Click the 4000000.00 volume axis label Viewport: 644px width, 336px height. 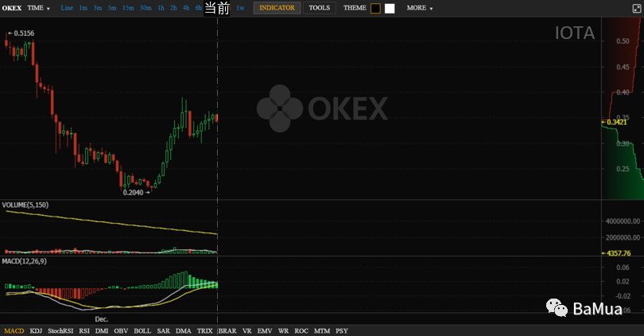point(623,221)
